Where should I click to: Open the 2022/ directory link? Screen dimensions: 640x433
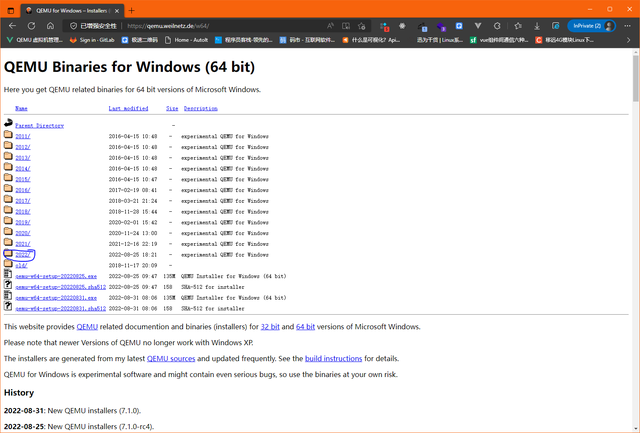(x=22, y=255)
